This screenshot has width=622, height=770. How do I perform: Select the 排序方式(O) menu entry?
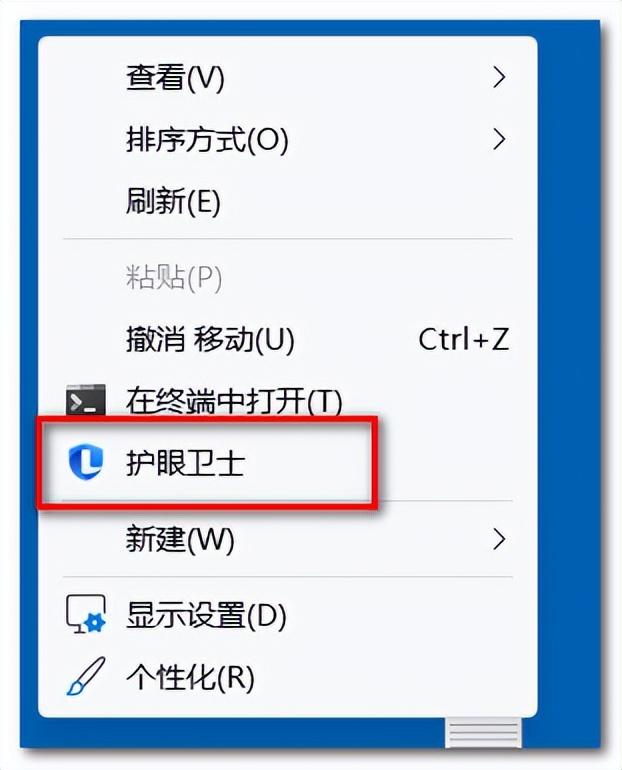[x=288, y=139]
